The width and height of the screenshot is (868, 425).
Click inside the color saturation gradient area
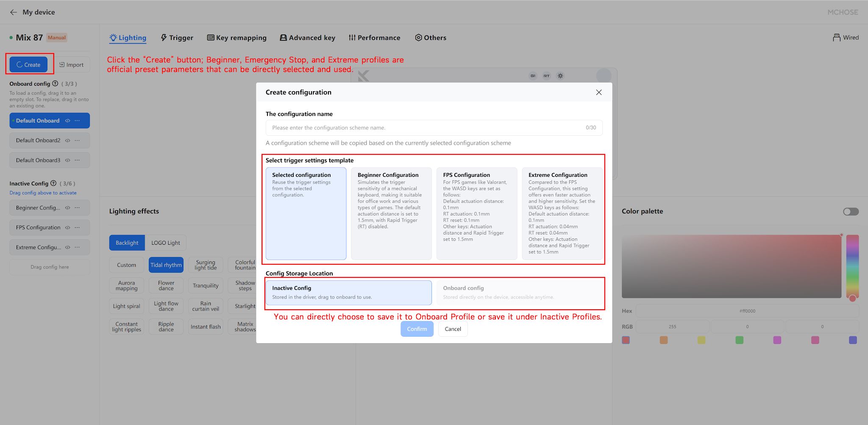732,266
